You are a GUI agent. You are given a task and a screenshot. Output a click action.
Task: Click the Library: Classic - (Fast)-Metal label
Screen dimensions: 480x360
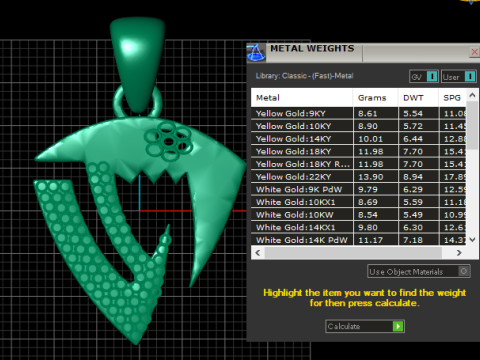click(304, 76)
